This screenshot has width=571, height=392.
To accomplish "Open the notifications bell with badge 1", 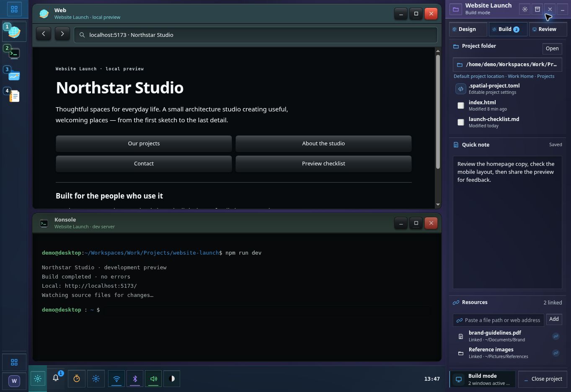I will [56, 378].
